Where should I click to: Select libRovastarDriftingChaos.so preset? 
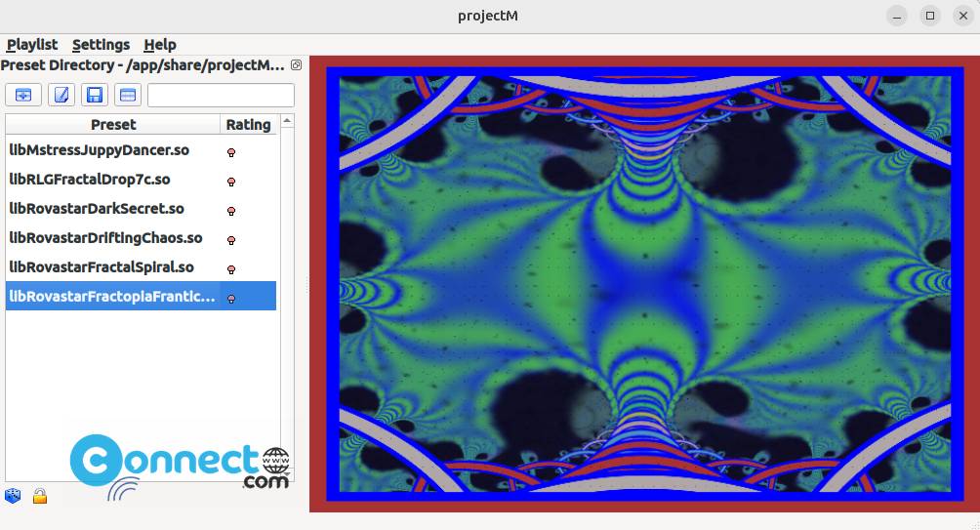click(105, 238)
